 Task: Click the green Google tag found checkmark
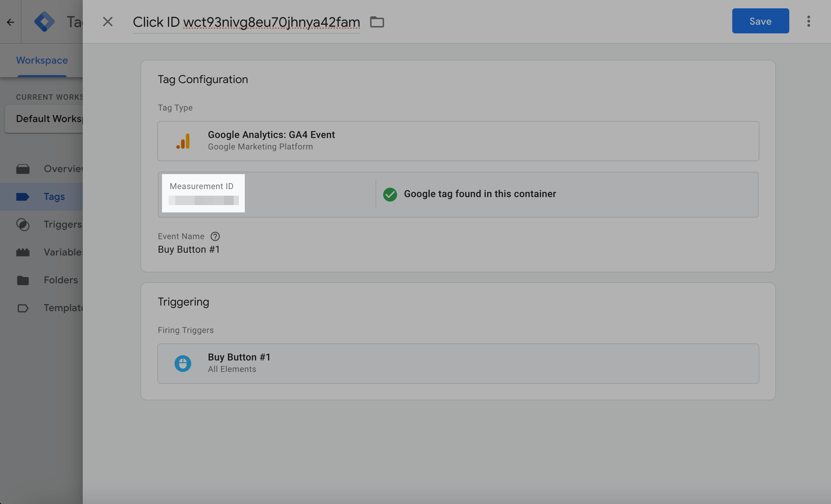pyautogui.click(x=390, y=194)
